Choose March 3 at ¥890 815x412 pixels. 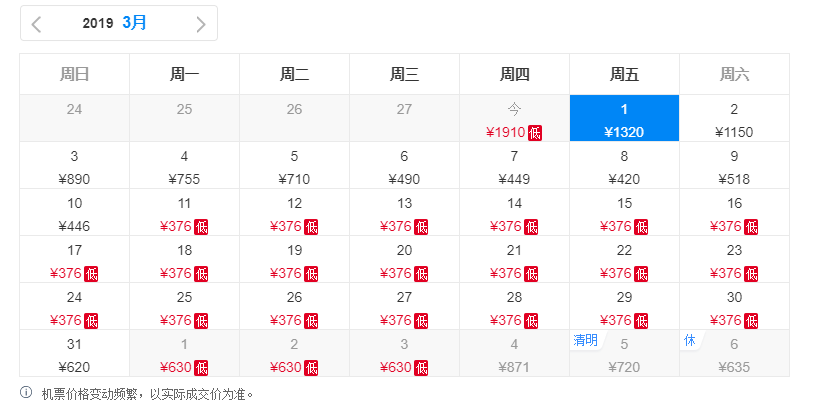coord(74,165)
